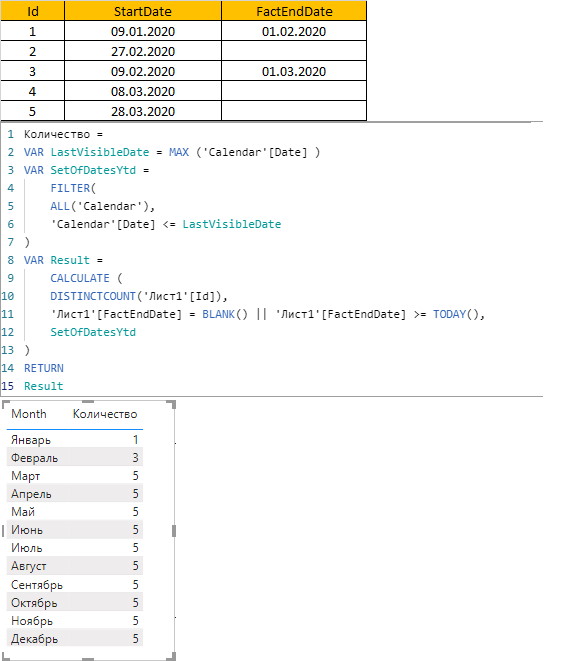The image size is (565, 661).
Task: Select cell with date 01.03.2020
Action: 294,71
